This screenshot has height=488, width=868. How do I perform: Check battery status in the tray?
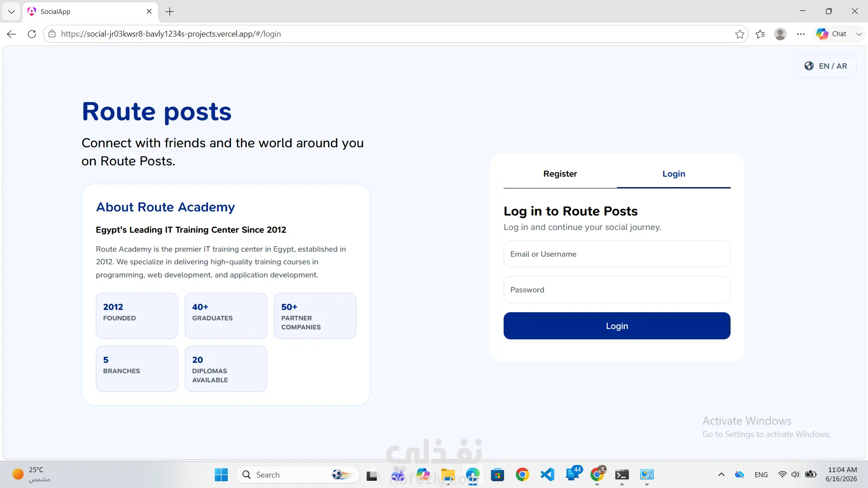click(811, 474)
